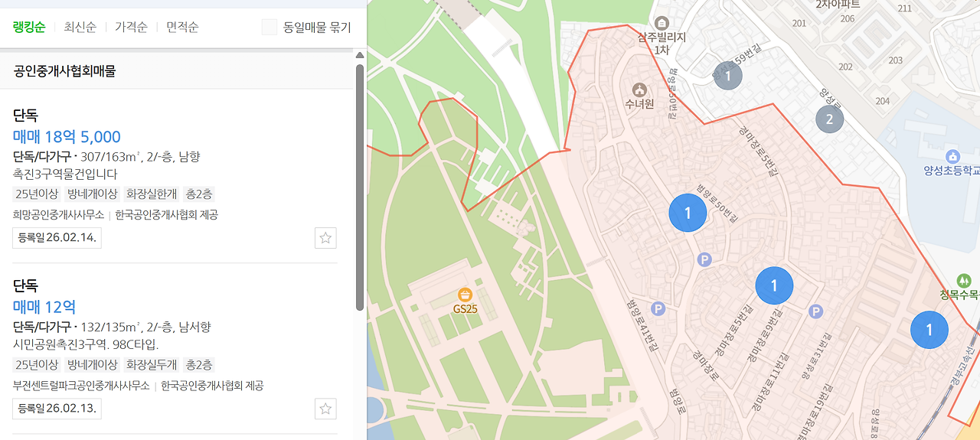Favorite the 18억 5,000 listing with star
The width and height of the screenshot is (980, 440).
(x=325, y=238)
